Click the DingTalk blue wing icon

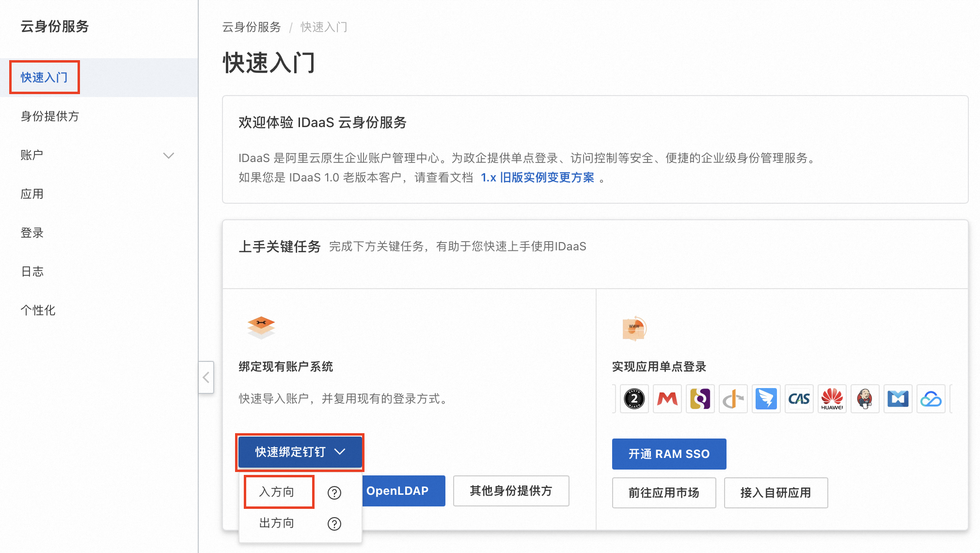point(766,399)
